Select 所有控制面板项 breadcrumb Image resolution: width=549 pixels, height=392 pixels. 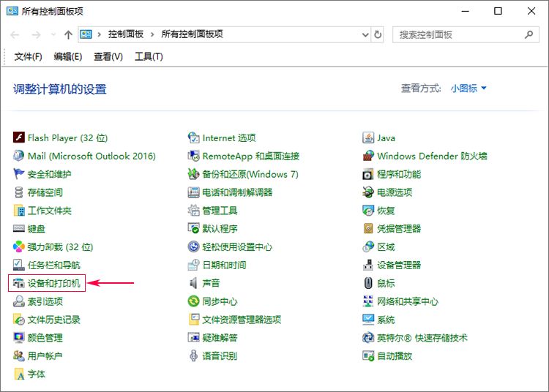click(x=192, y=34)
